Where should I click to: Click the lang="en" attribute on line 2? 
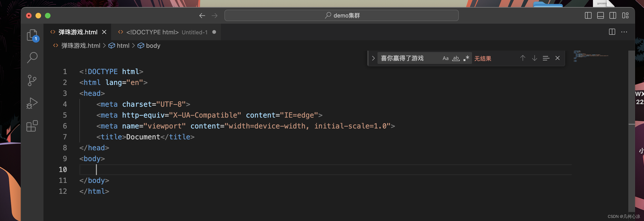[x=124, y=82]
